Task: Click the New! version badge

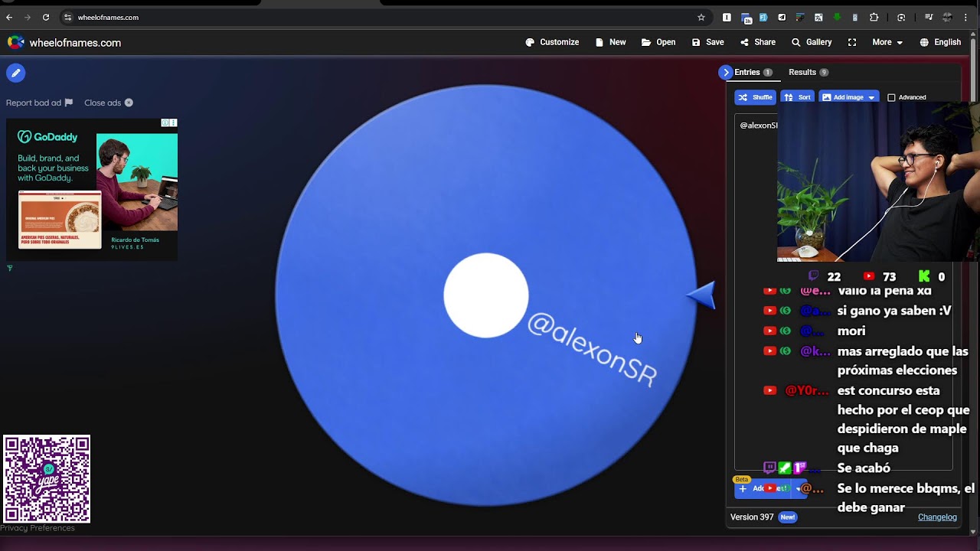Action: pyautogui.click(x=788, y=517)
